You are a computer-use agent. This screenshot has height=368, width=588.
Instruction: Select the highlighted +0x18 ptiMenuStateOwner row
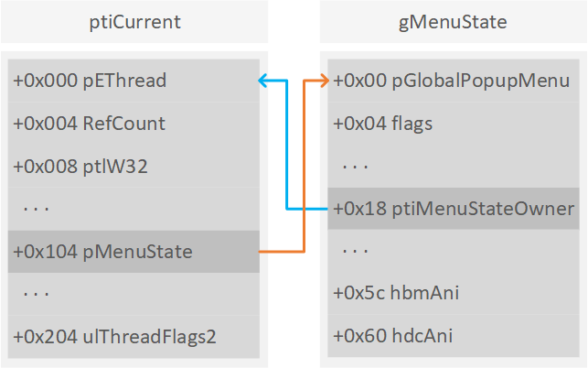(453, 209)
